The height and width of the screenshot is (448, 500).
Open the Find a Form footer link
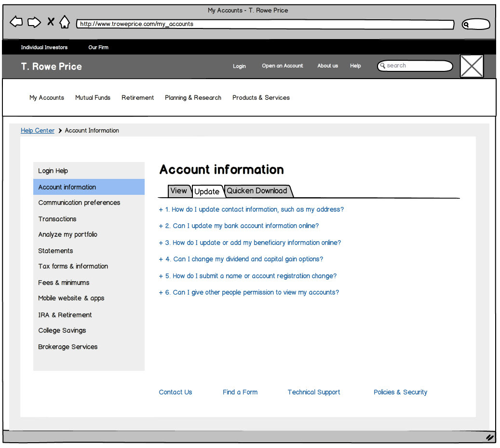click(x=240, y=392)
